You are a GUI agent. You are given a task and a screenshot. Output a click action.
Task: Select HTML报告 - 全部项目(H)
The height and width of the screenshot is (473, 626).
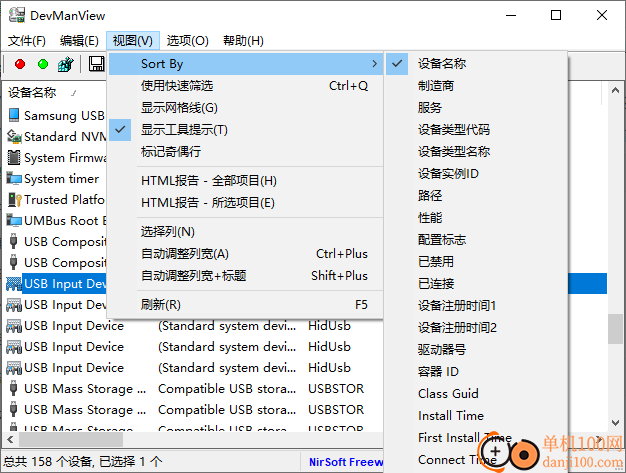246,181
